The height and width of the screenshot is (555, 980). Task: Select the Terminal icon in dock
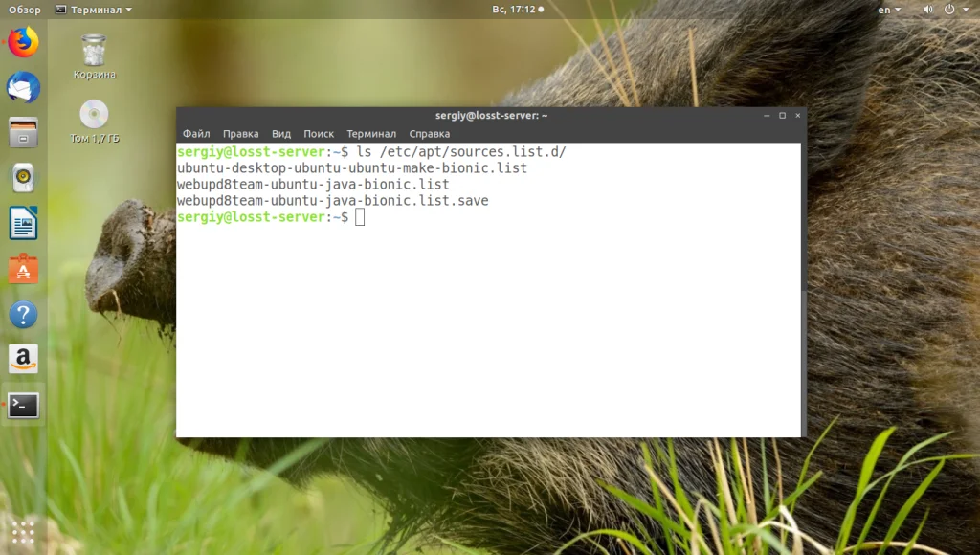(x=23, y=405)
